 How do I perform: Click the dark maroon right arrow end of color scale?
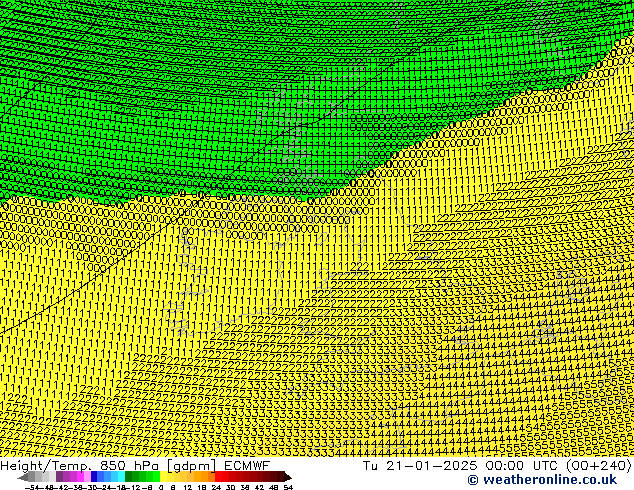point(288,477)
